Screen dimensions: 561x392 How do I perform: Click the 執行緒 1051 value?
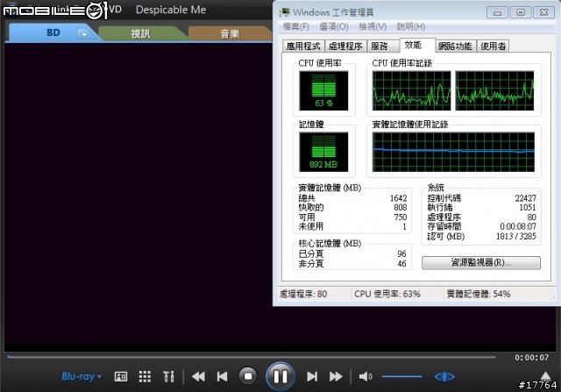click(x=528, y=207)
